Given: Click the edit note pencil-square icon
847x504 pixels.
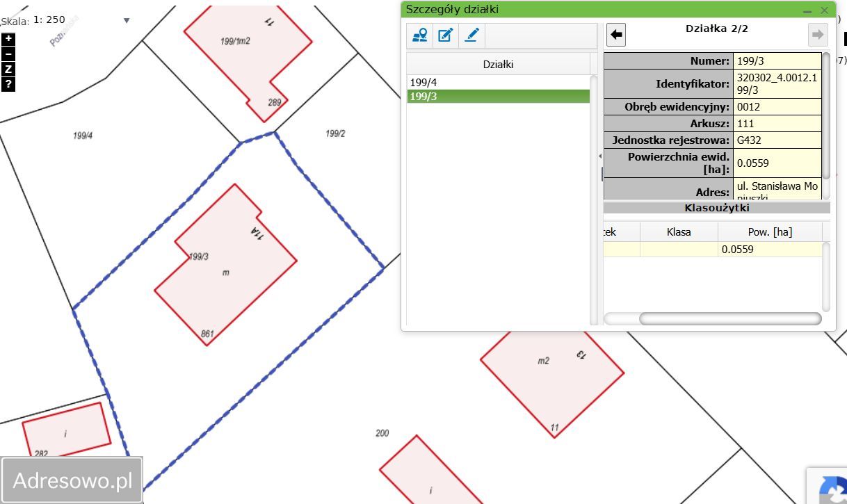Looking at the screenshot, I should 446,35.
